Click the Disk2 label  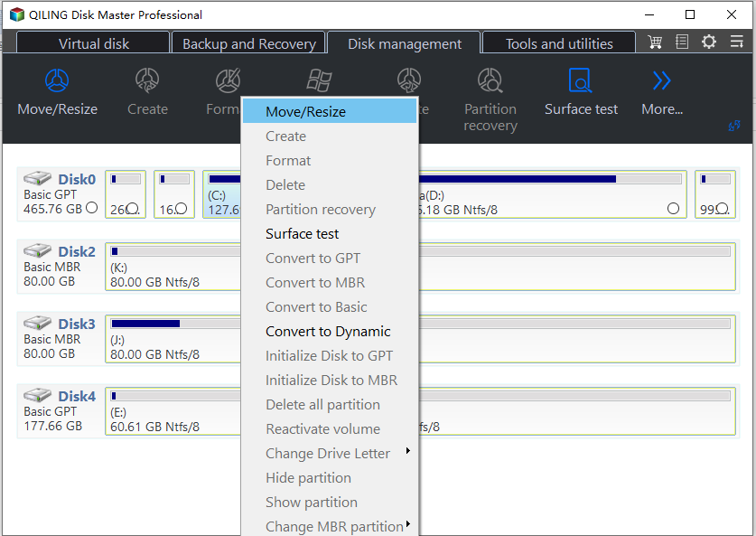[77, 252]
